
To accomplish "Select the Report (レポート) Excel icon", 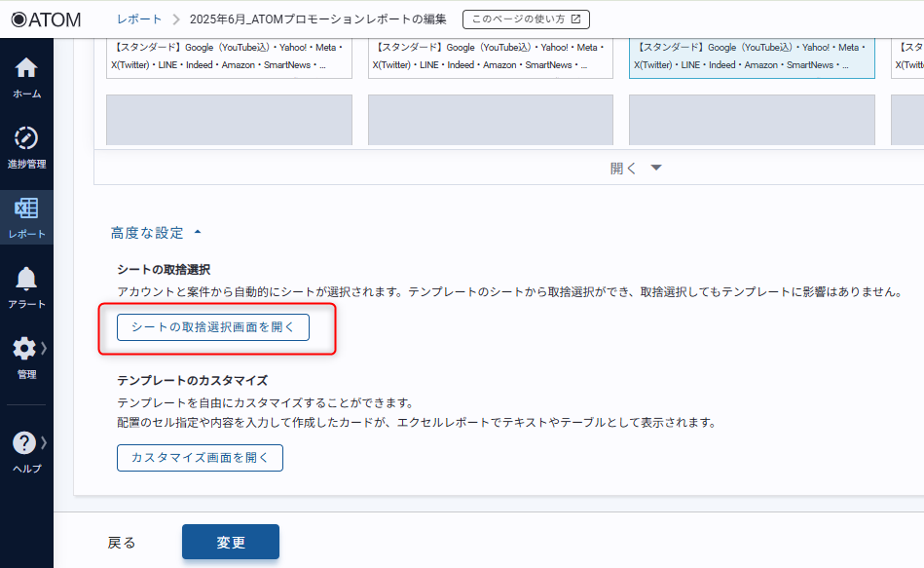I will coord(26,208).
